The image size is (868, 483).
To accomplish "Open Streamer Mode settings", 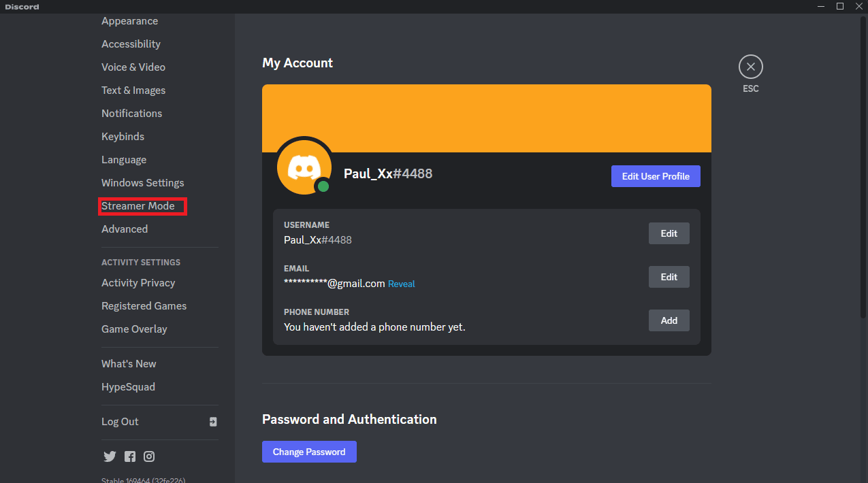I will 138,206.
